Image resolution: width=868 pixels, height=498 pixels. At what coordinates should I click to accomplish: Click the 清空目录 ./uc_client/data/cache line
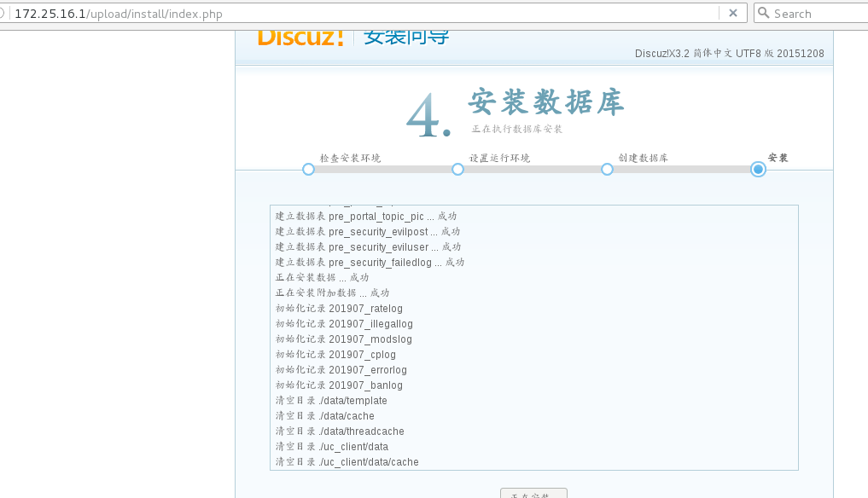[x=347, y=462]
